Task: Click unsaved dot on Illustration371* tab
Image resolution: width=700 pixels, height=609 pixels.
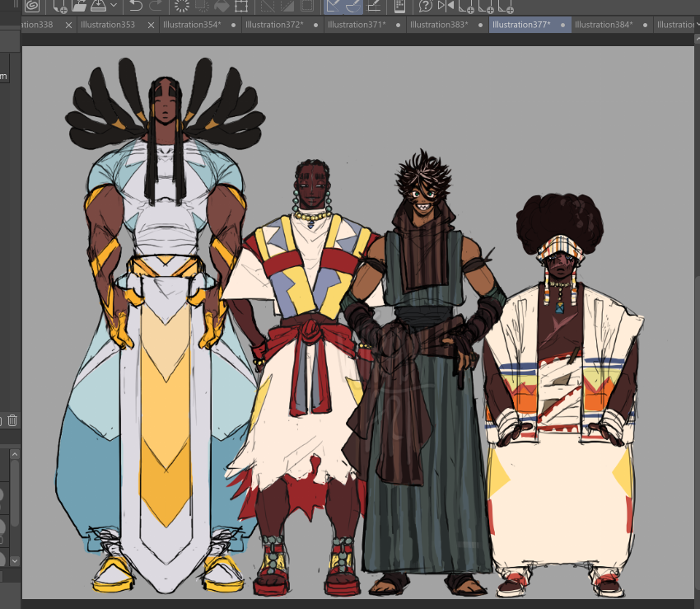Action: [399, 25]
